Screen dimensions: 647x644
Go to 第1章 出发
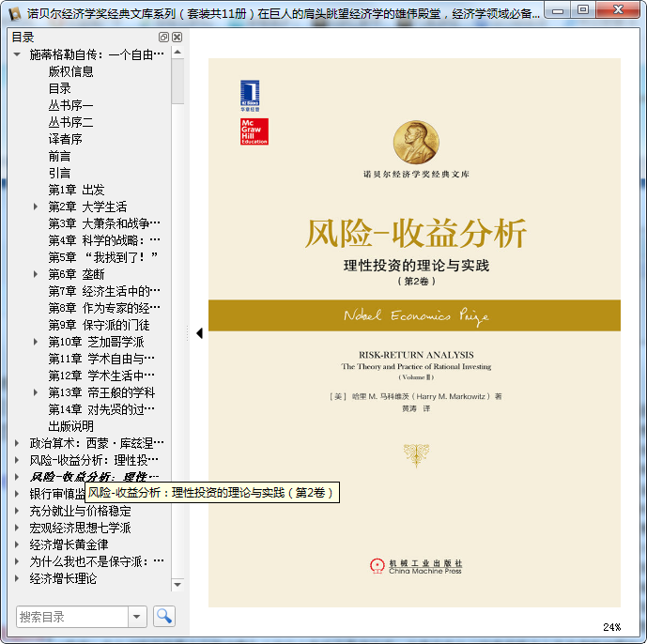[x=76, y=190]
